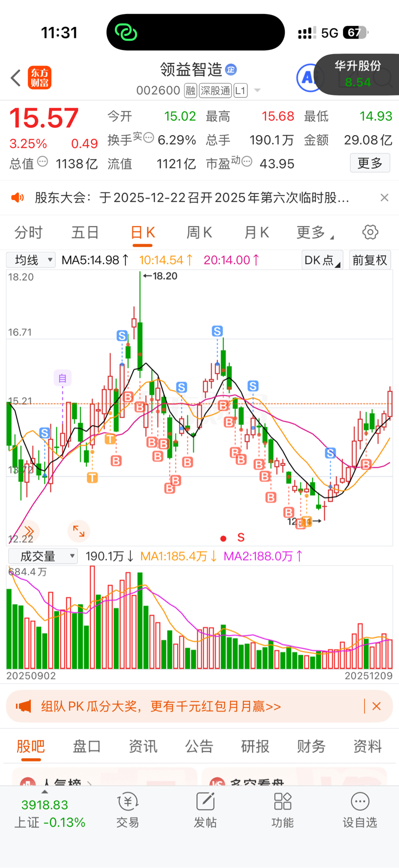Tap the purple 自 marker on chart
This screenshot has height=868, width=399.
coord(62,378)
